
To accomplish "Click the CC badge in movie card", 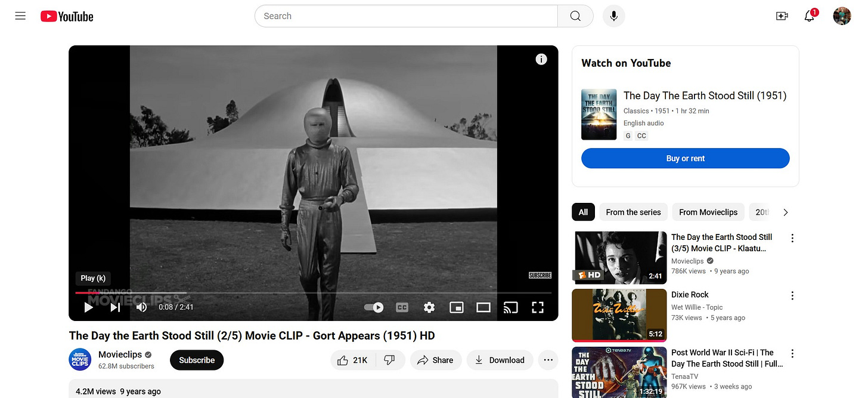I will 641,136.
